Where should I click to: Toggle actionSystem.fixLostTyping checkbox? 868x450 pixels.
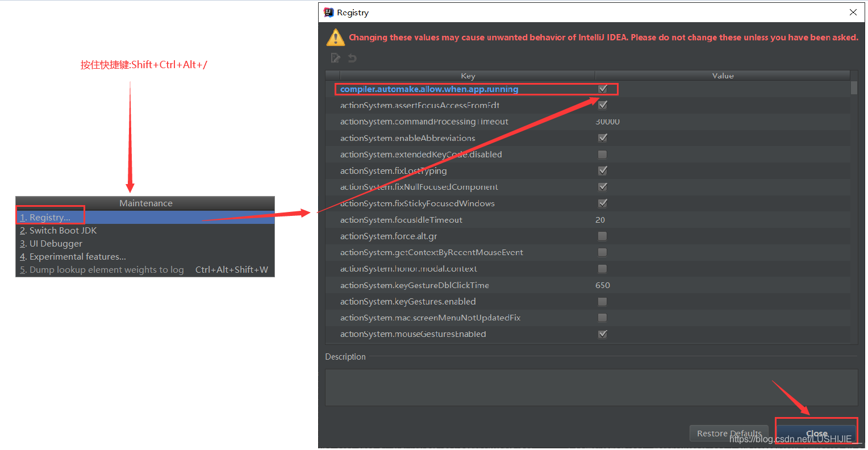pos(603,170)
